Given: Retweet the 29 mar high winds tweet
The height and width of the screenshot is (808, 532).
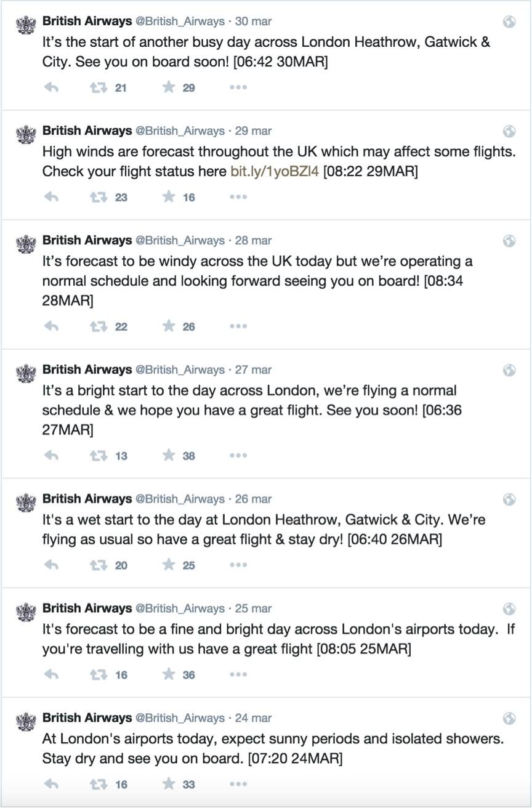Looking at the screenshot, I should (98, 197).
